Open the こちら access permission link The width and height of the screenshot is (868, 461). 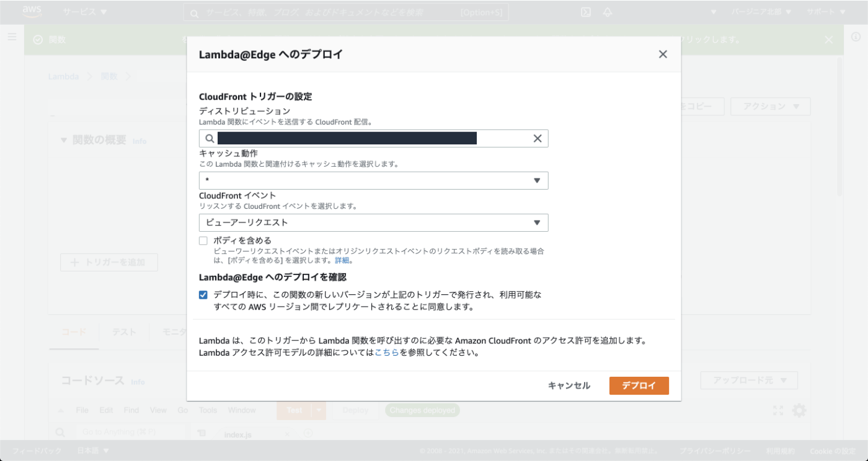click(387, 353)
